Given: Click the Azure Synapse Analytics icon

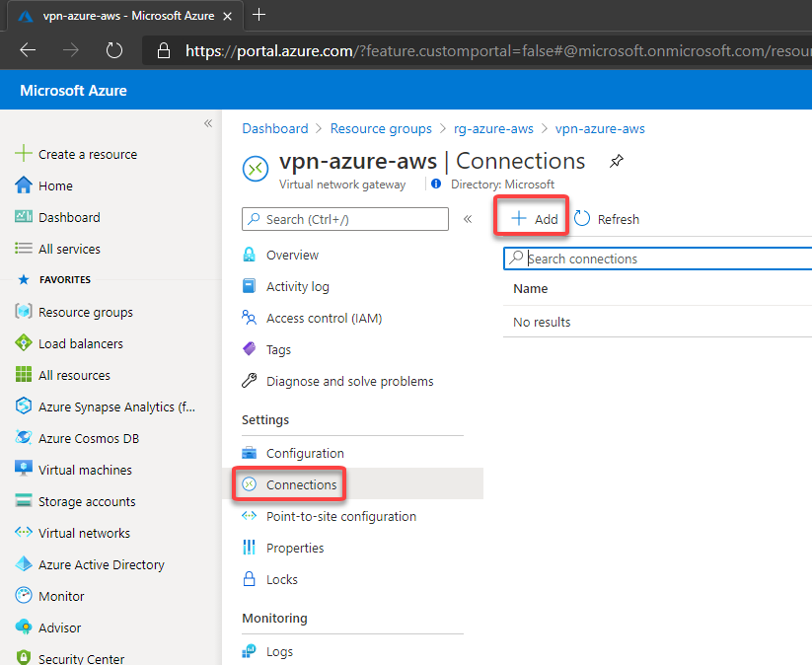Looking at the screenshot, I should pyautogui.click(x=24, y=406).
